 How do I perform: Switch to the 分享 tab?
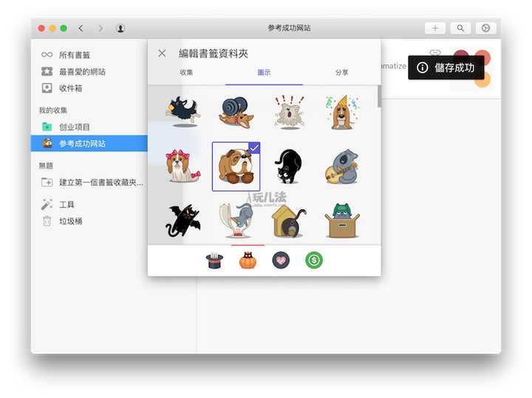coord(341,72)
